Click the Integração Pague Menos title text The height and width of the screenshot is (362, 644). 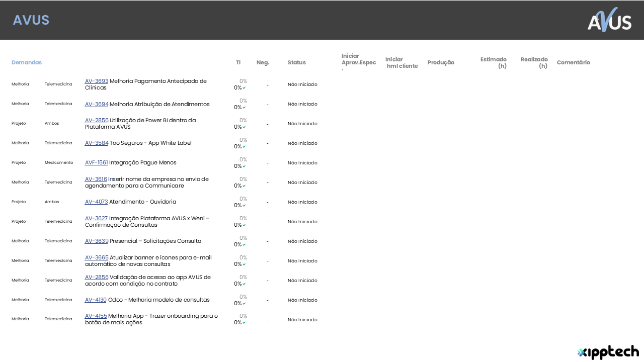tap(143, 162)
